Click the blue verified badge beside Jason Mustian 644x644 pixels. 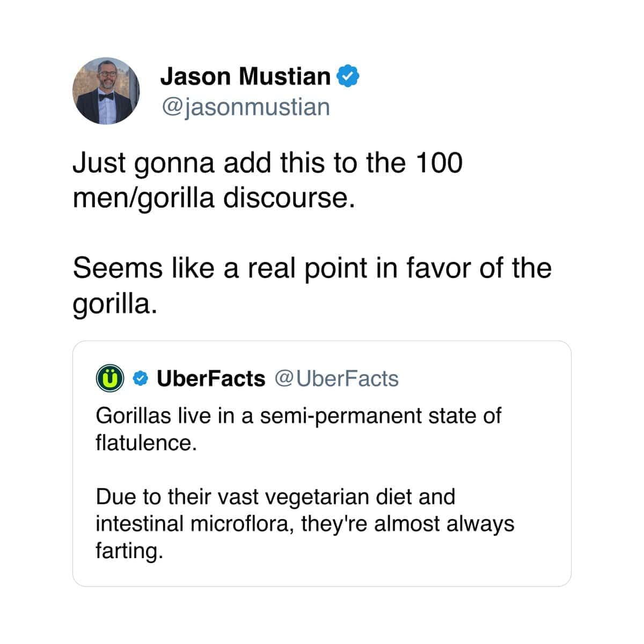pos(348,77)
